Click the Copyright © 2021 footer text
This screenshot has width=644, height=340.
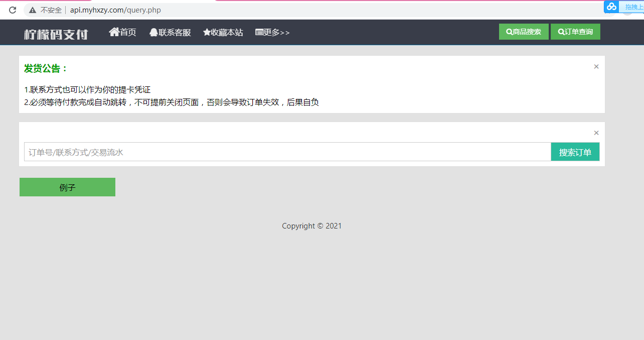point(311,226)
